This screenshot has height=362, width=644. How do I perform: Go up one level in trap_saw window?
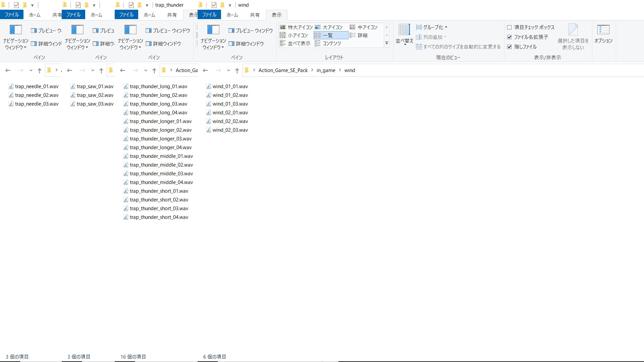tap(101, 70)
